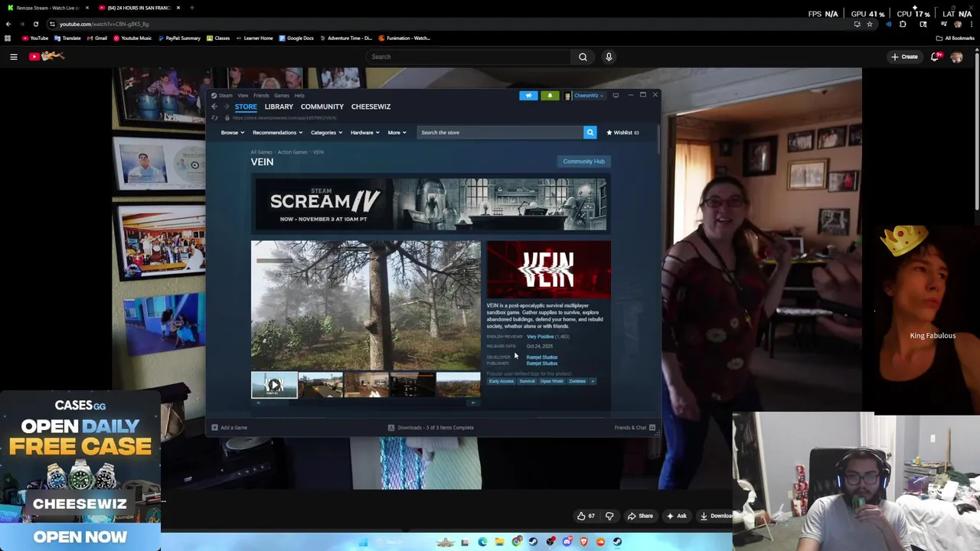Select the STORE tab in Steam
The height and width of the screenshot is (551, 980).
click(246, 106)
